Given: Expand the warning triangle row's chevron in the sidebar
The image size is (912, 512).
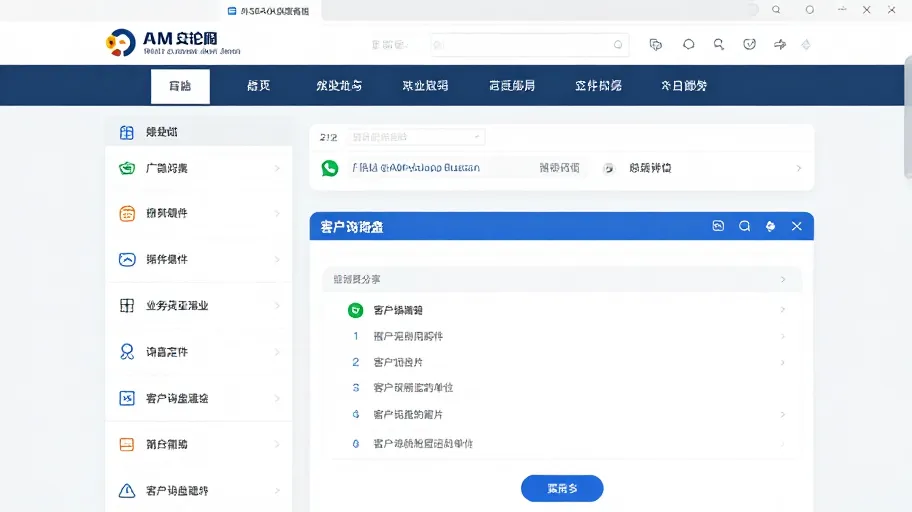Looking at the screenshot, I should 277,490.
